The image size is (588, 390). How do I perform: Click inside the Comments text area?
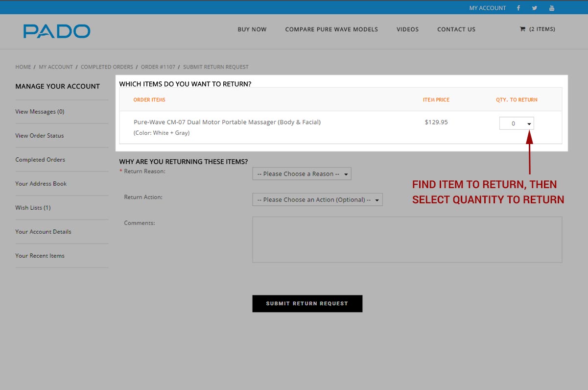407,240
